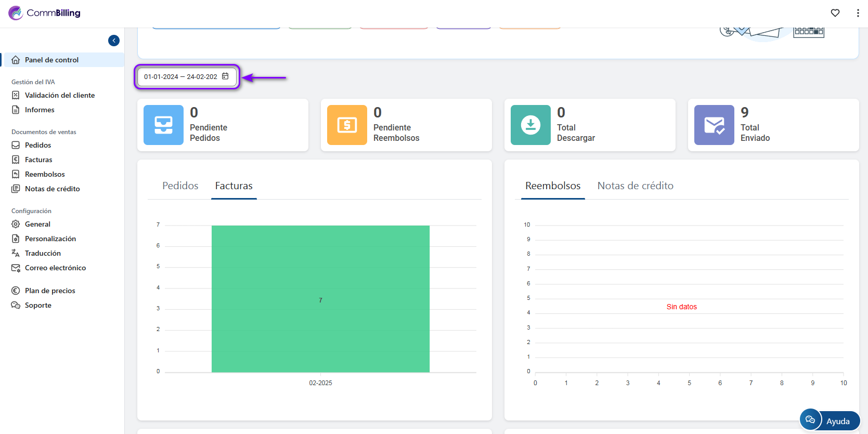The image size is (868, 434).
Task: Open the Traducción settings
Action: point(43,253)
